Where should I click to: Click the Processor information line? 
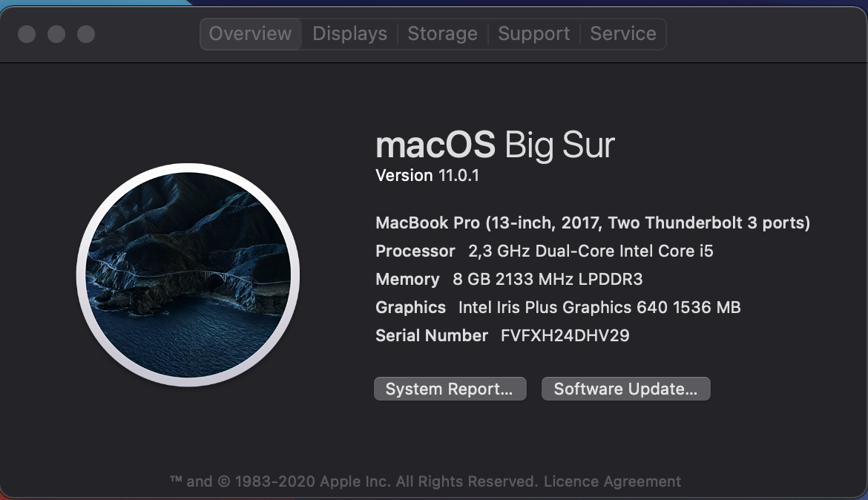click(x=544, y=251)
